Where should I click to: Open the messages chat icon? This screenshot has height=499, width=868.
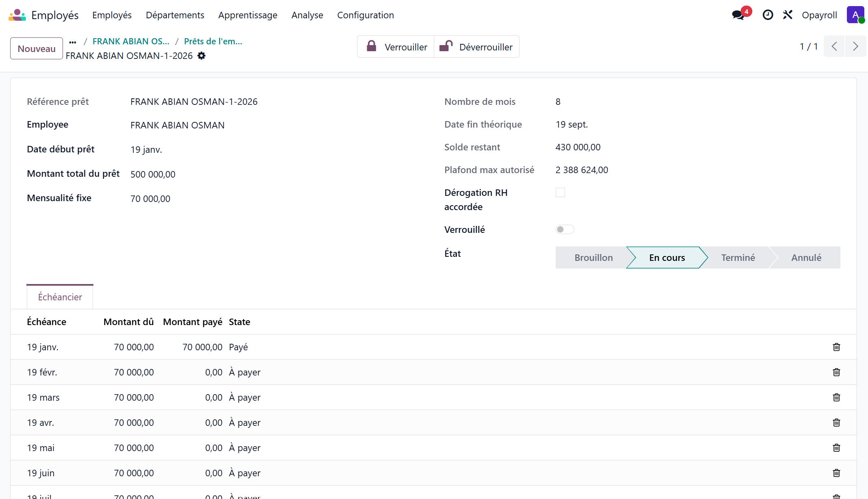tap(738, 15)
